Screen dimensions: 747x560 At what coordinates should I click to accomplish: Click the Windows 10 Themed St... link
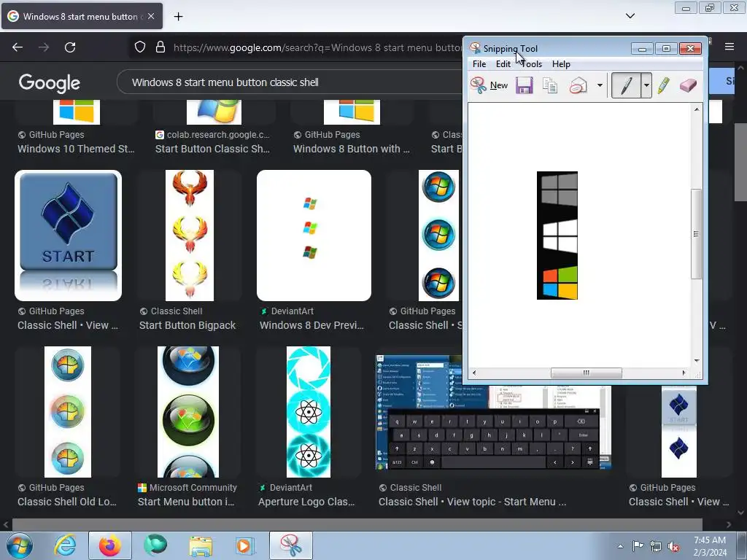click(76, 149)
